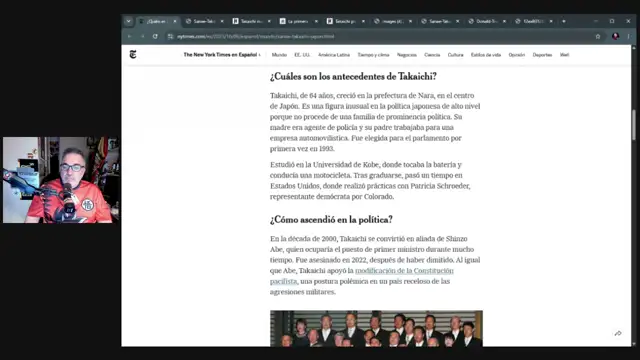The width and height of the screenshot is (640, 360).
Task: Switch to the 'Takaichi m...' tab
Action: pos(251,21)
